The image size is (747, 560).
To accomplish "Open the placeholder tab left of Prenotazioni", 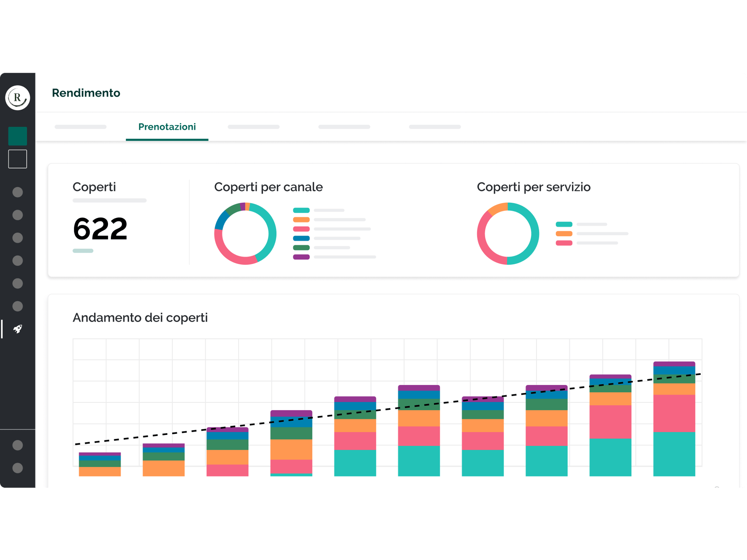I will tap(80, 127).
